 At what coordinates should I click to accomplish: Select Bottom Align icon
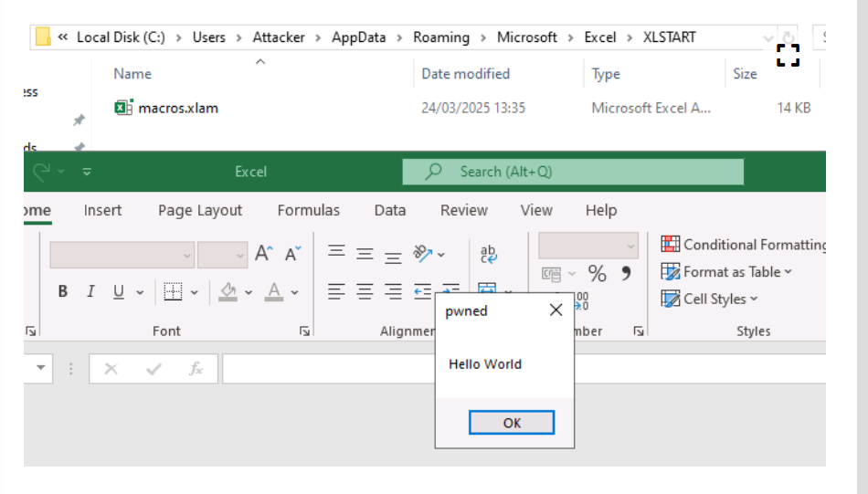click(x=393, y=256)
